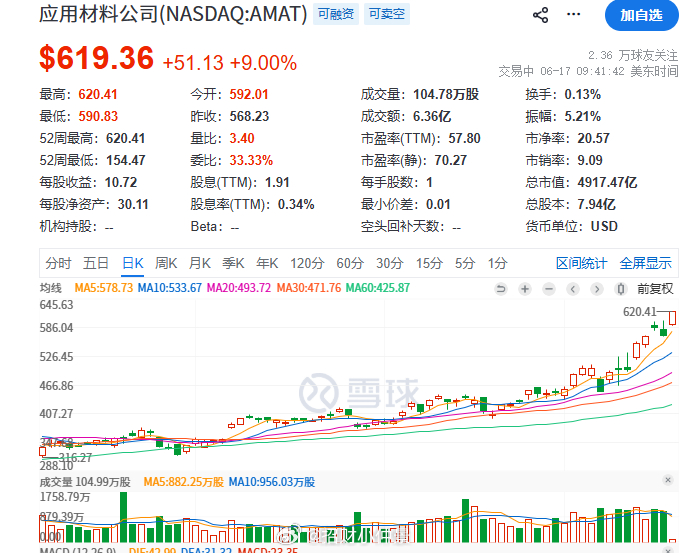Open the 区间统计 link
The height and width of the screenshot is (553, 690).
coord(581,263)
